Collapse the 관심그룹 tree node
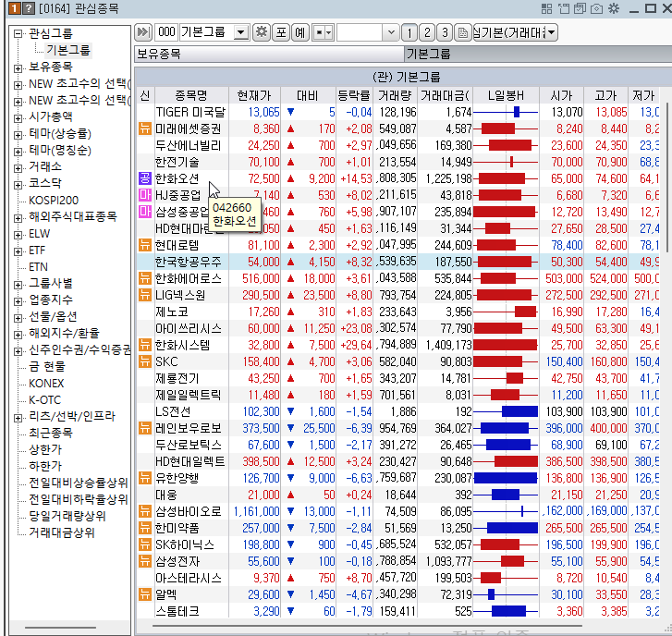 pyautogui.click(x=18, y=33)
